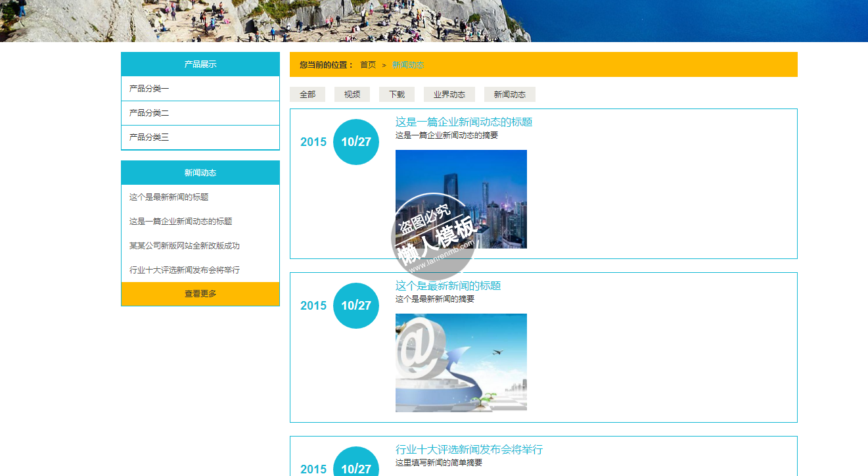Viewport: 868px width, 476px height.
Task: Click the 10/27 date circle of second article
Action: click(x=355, y=306)
